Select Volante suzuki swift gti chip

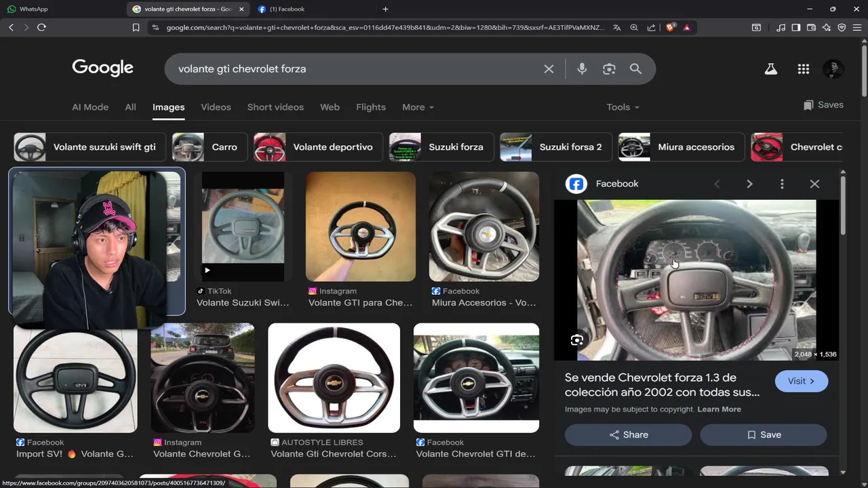90,147
